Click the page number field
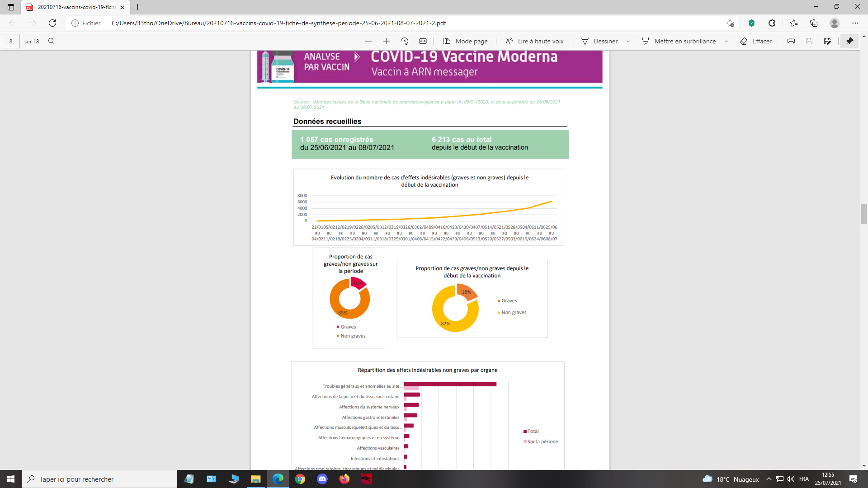The image size is (868, 488). pyautogui.click(x=11, y=41)
